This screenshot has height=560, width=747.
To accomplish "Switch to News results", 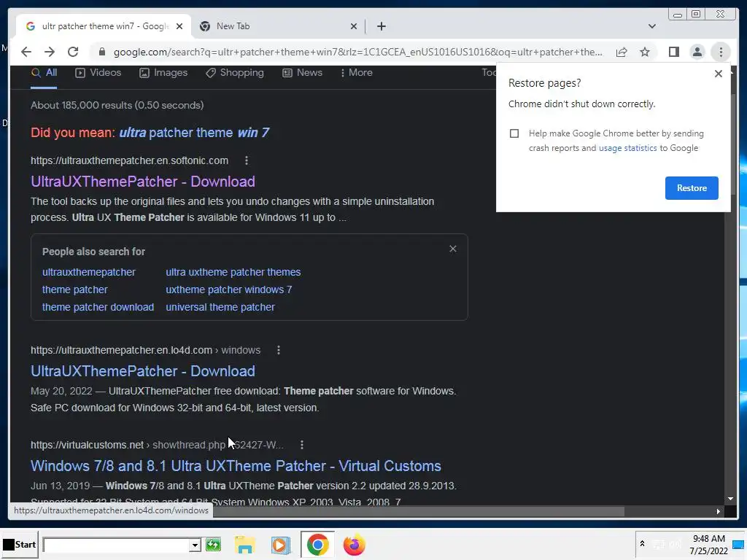I will pos(302,73).
